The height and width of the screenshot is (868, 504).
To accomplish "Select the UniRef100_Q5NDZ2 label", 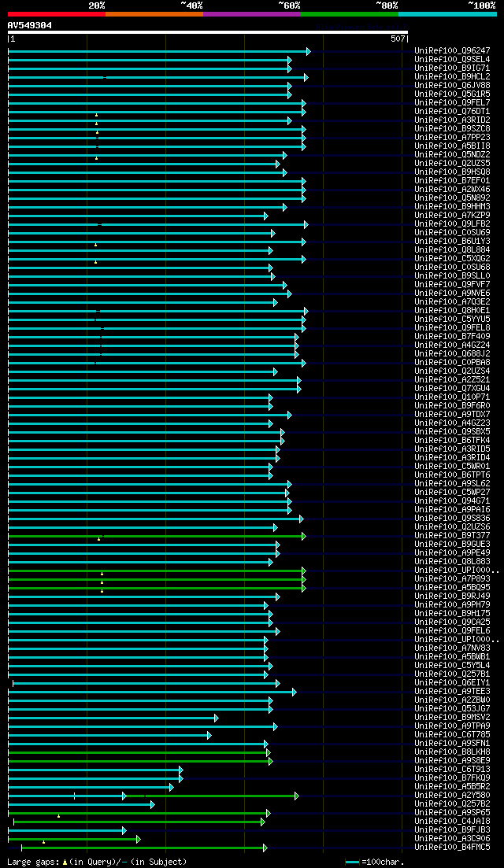I will [x=452, y=154].
